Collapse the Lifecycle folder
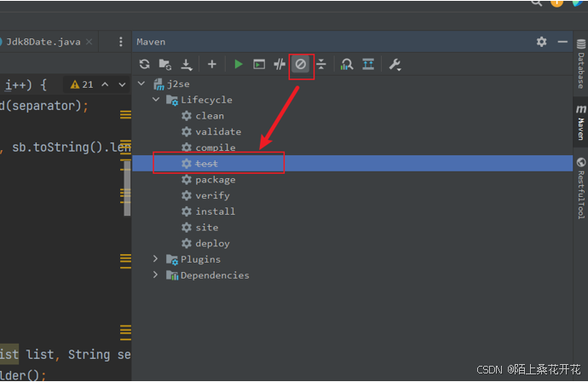The height and width of the screenshot is (382, 588). 156,100
